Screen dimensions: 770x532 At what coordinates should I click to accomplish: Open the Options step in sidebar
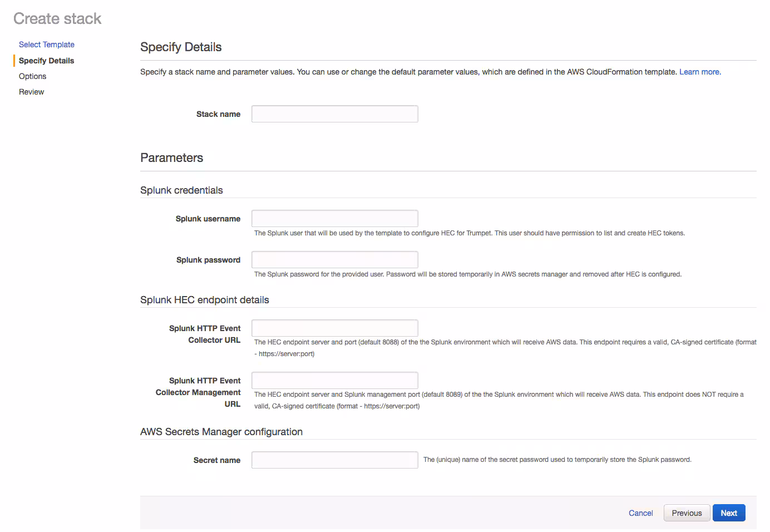(33, 76)
